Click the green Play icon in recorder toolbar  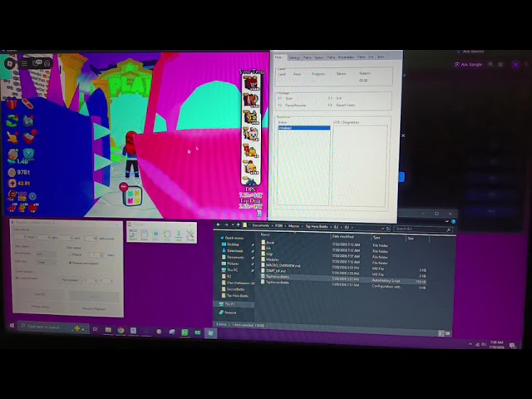click(167, 234)
